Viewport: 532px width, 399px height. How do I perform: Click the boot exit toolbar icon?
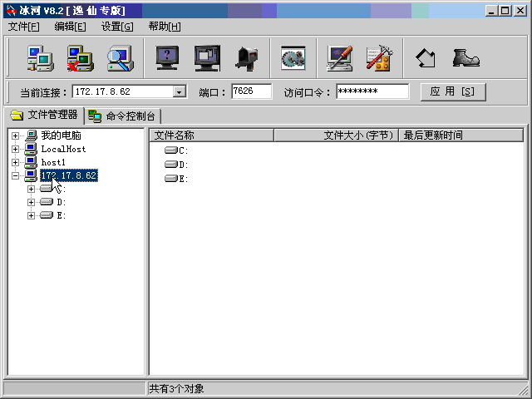(466, 58)
